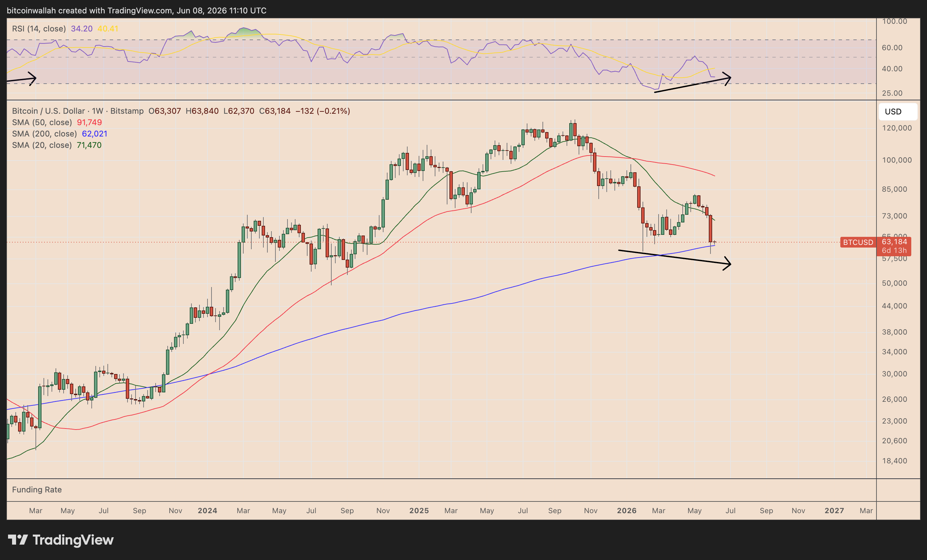This screenshot has height=560, width=927.
Task: Click the 20,600 price axis label
Action: click(x=895, y=441)
